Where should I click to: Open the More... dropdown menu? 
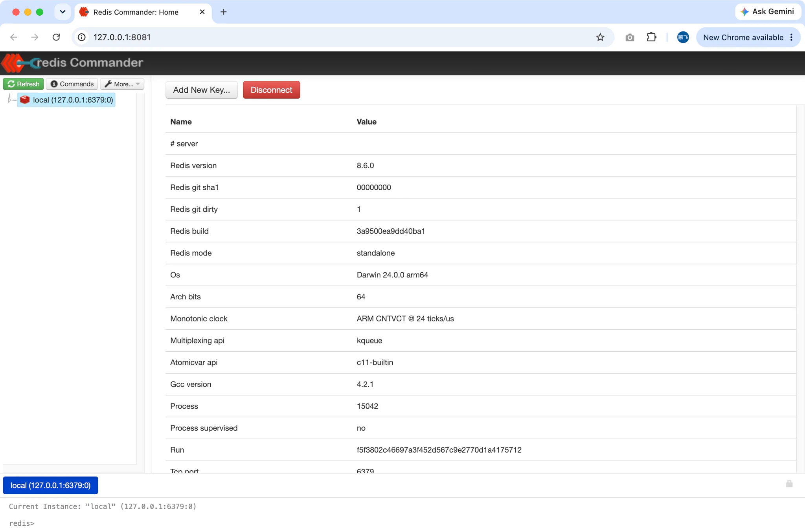pos(122,84)
